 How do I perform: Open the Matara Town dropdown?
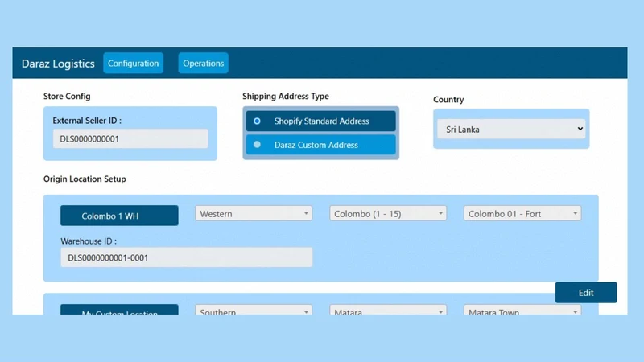[522, 310]
